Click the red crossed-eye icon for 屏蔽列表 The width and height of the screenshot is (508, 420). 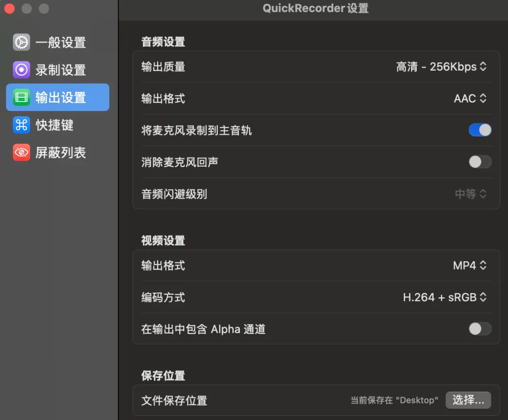(21, 152)
